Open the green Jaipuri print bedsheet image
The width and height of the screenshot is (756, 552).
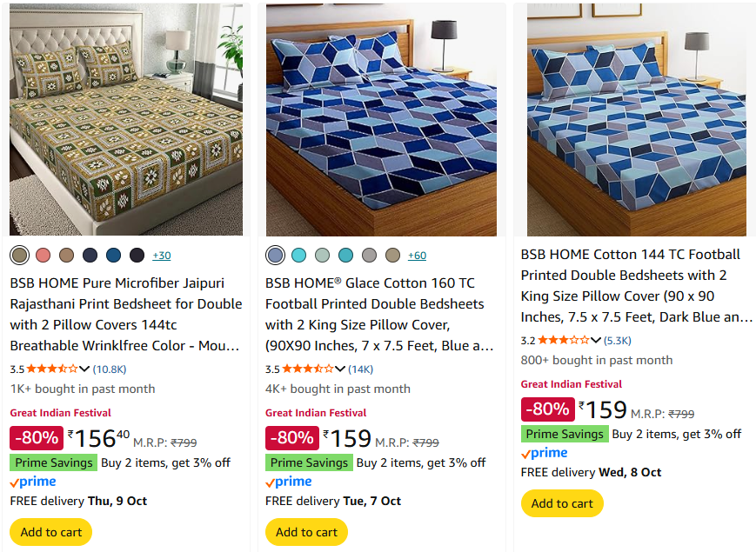point(126,120)
